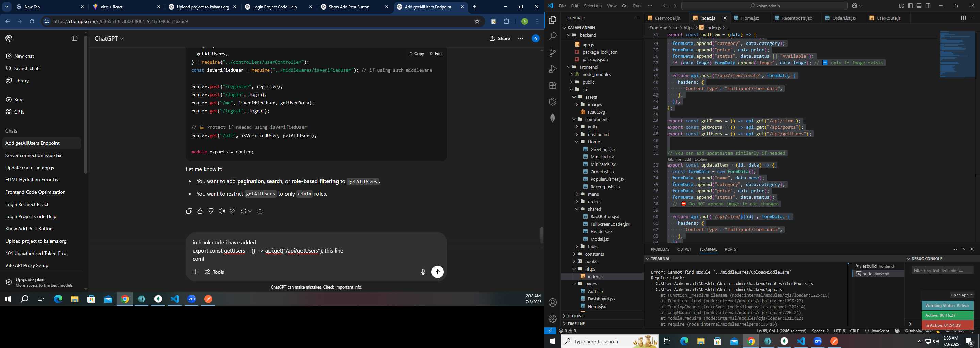Open Explorer panel more actions ellipsis
980x348 pixels.
636,18
